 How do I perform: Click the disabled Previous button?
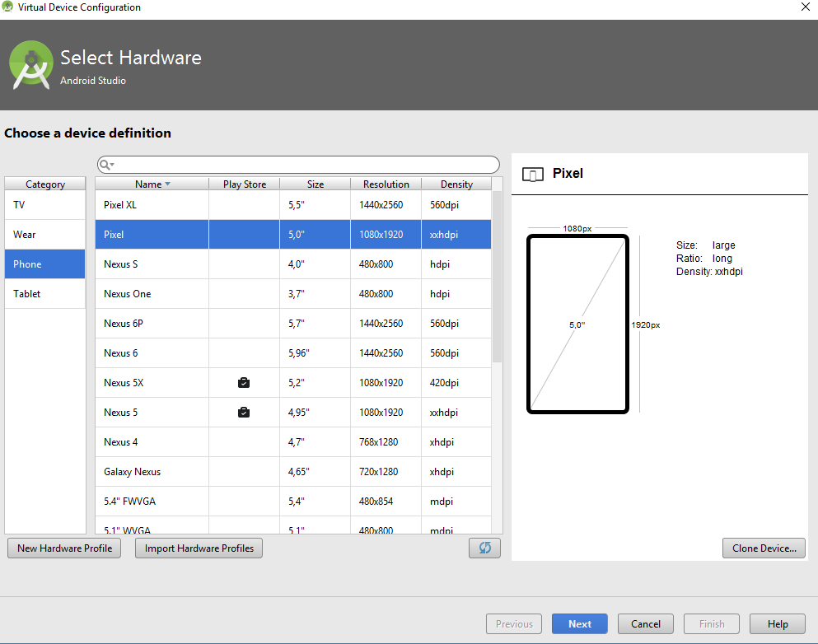pos(514,623)
